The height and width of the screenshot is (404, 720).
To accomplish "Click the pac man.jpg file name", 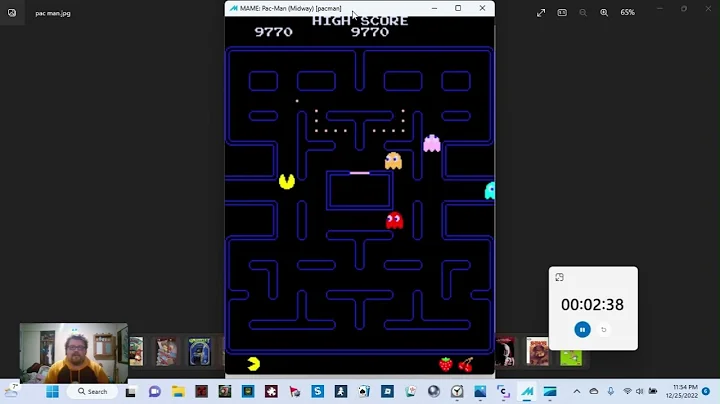I will click(53, 13).
